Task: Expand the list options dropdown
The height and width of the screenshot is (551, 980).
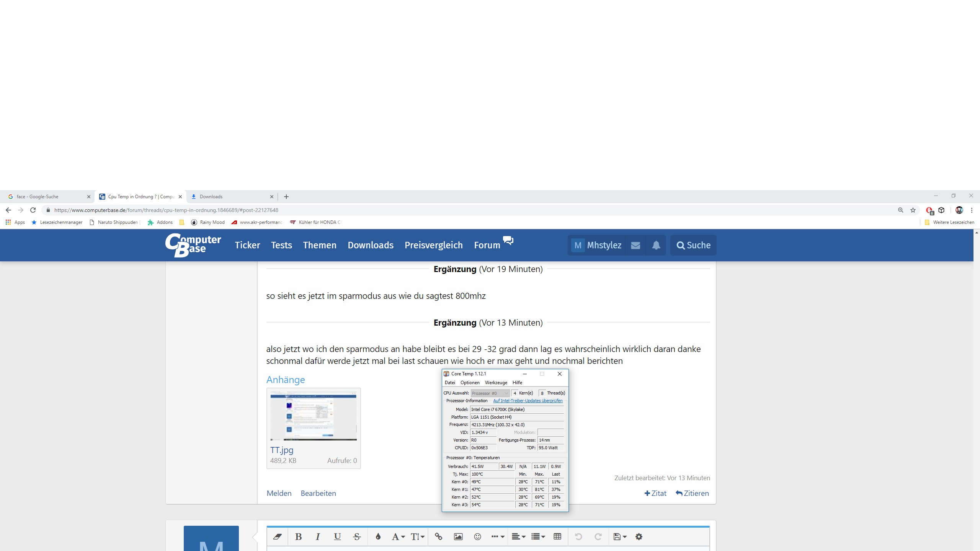Action: [x=538, y=537]
